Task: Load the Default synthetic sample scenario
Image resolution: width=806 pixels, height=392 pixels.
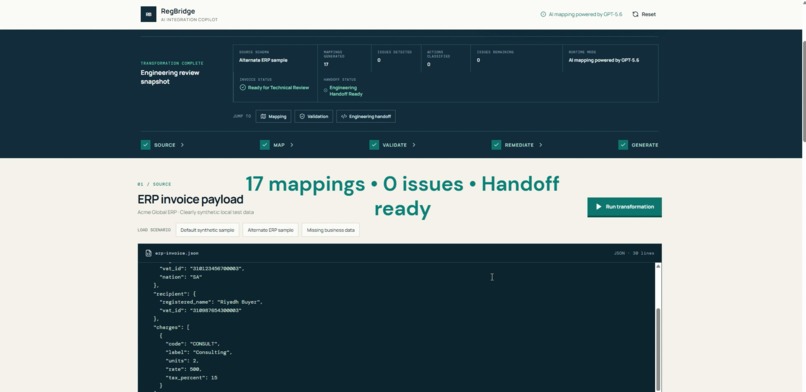Action: click(207, 230)
